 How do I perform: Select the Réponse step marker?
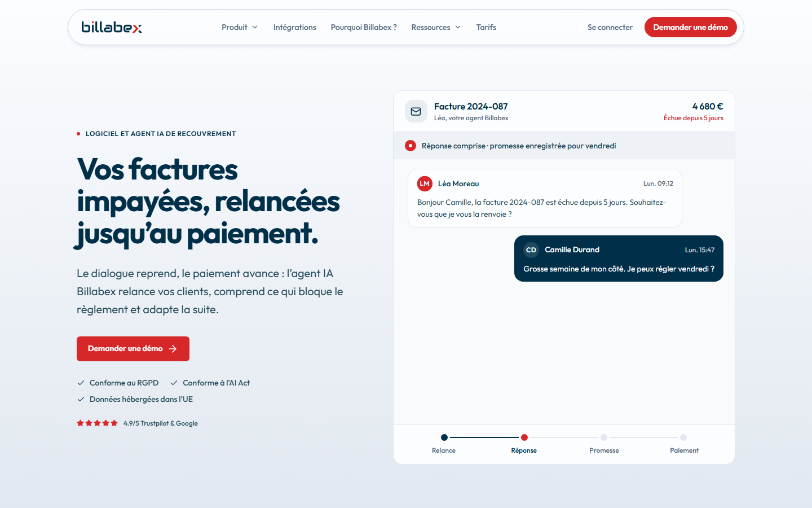(x=524, y=437)
